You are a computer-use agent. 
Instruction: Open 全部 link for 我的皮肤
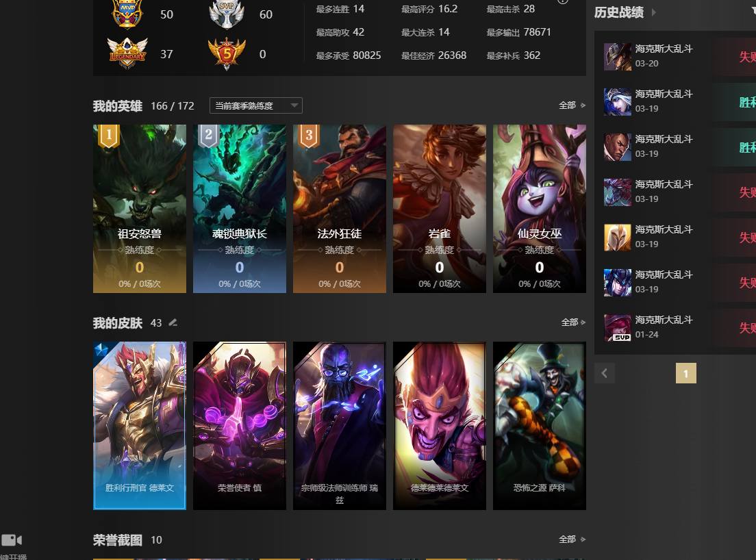573,322
